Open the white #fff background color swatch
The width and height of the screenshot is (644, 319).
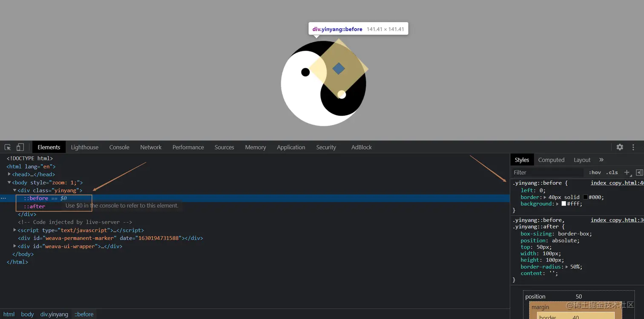563,204
